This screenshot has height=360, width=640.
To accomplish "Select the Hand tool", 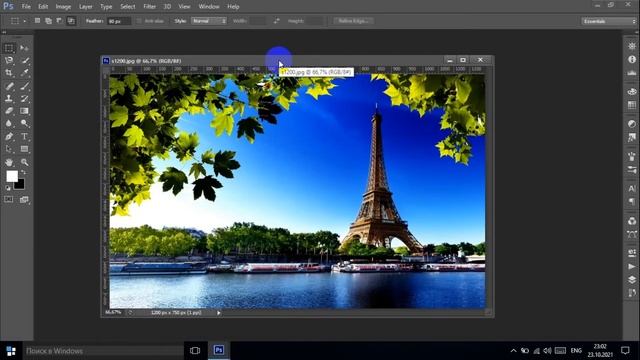I will point(9,162).
